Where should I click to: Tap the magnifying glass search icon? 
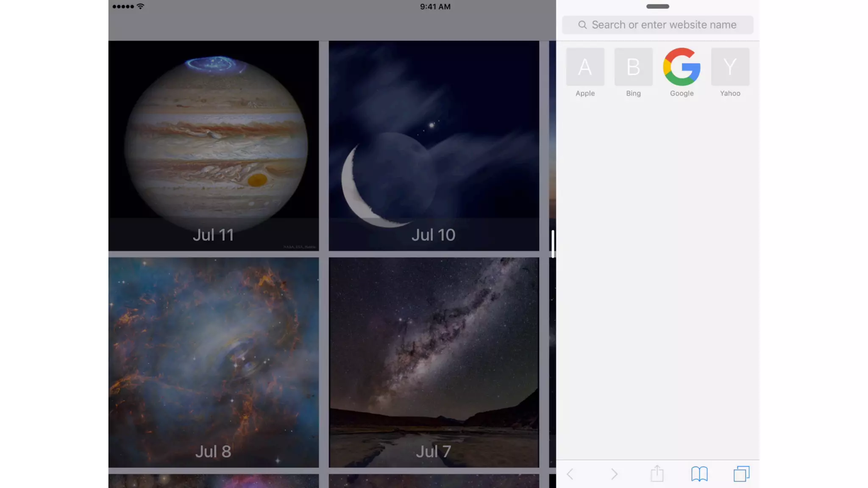(x=583, y=25)
